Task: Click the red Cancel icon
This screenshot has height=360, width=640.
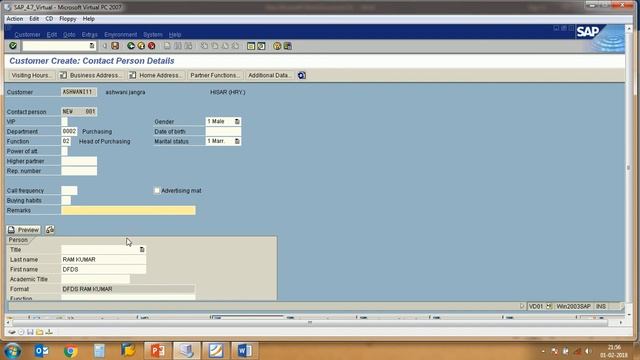Action: point(151,46)
